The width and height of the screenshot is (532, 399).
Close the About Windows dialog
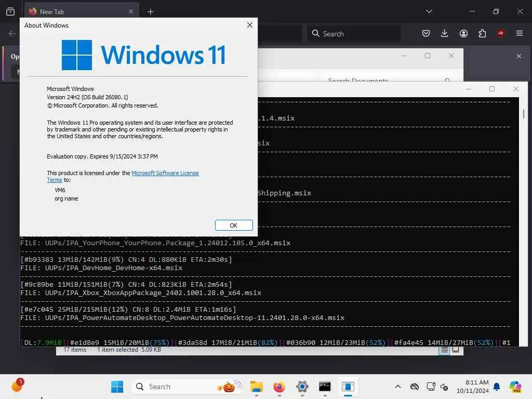tap(250, 25)
